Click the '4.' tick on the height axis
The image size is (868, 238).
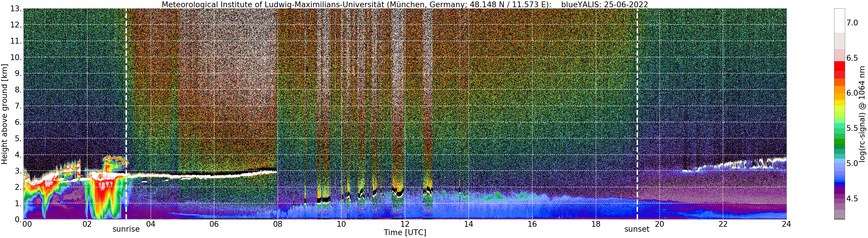(18, 155)
